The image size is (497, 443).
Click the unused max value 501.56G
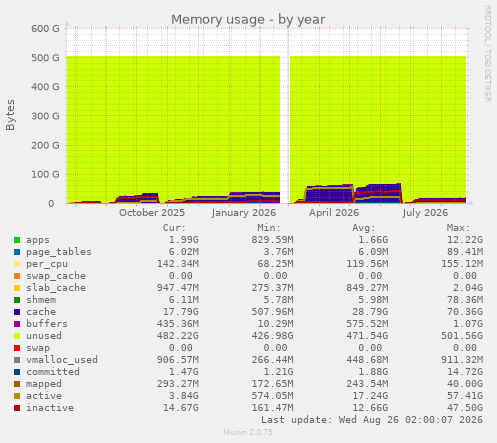tap(462, 336)
